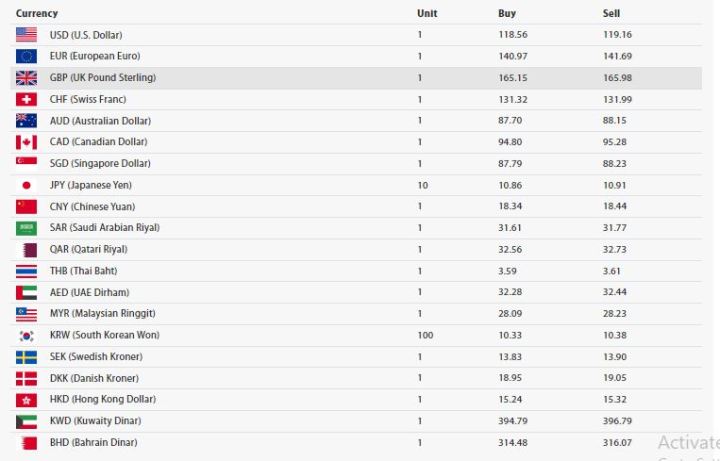Click the UK flag beside GBP
The image size is (720, 461).
pyautogui.click(x=26, y=78)
